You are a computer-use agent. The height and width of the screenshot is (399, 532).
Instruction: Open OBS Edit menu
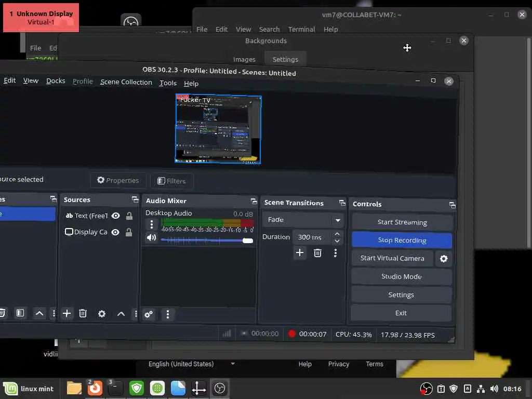(9, 81)
